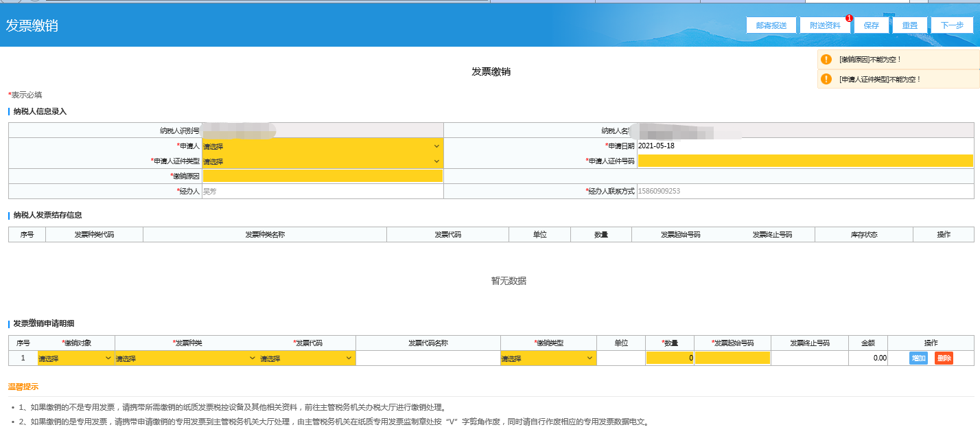Click the 申请人证件号码 input field
Viewport: 980px width, 436px height.
coord(805,161)
